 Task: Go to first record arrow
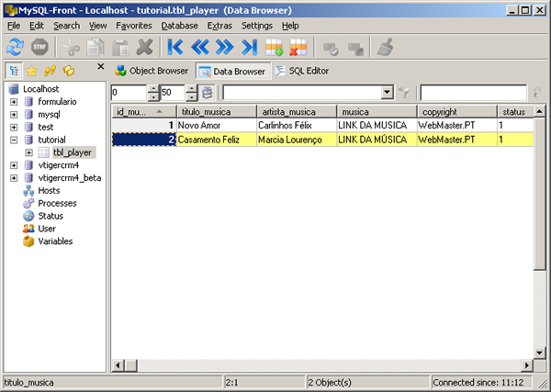[175, 47]
